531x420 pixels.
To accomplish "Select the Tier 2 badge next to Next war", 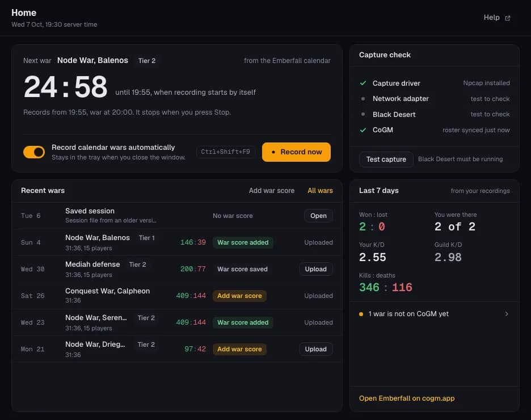I will [147, 61].
